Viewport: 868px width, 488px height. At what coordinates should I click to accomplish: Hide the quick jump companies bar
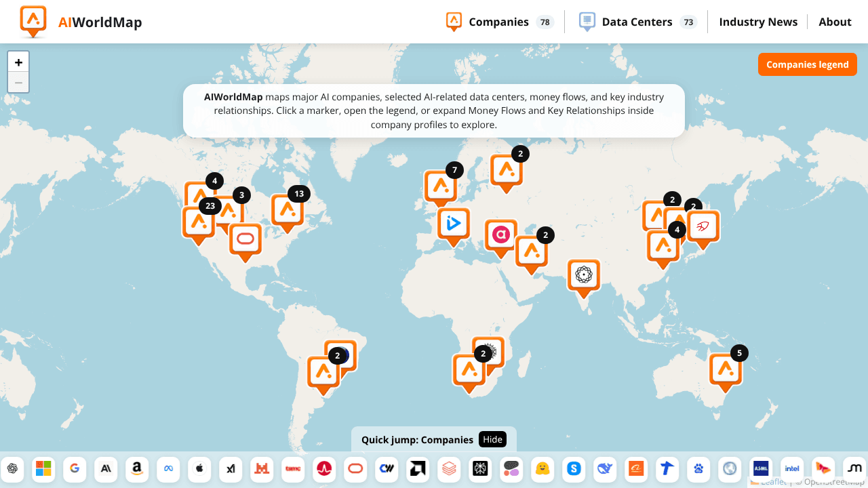(492, 439)
